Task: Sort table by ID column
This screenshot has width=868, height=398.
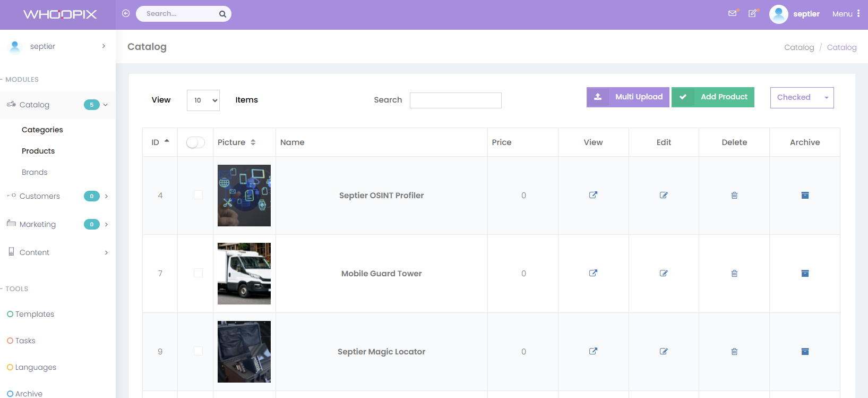Action: [x=160, y=142]
